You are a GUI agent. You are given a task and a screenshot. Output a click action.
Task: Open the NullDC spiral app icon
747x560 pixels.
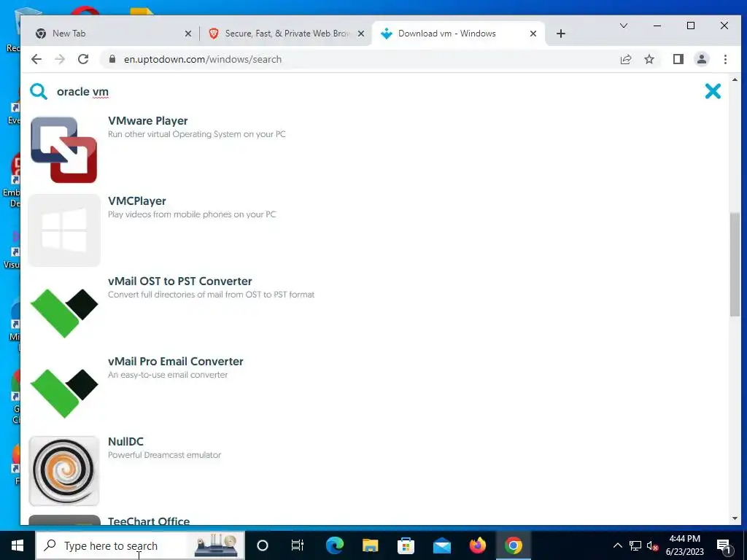click(64, 470)
